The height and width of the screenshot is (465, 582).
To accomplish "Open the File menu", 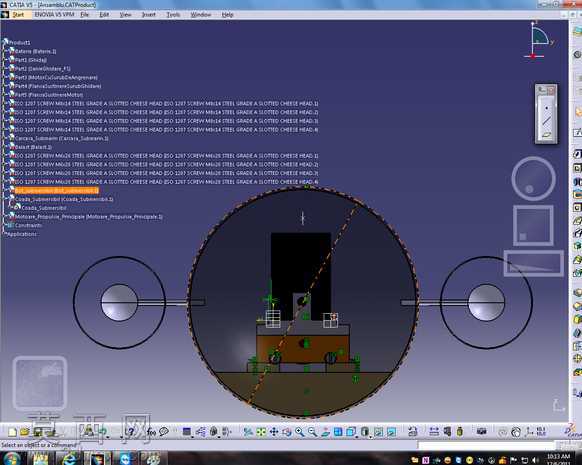I will coord(85,15).
